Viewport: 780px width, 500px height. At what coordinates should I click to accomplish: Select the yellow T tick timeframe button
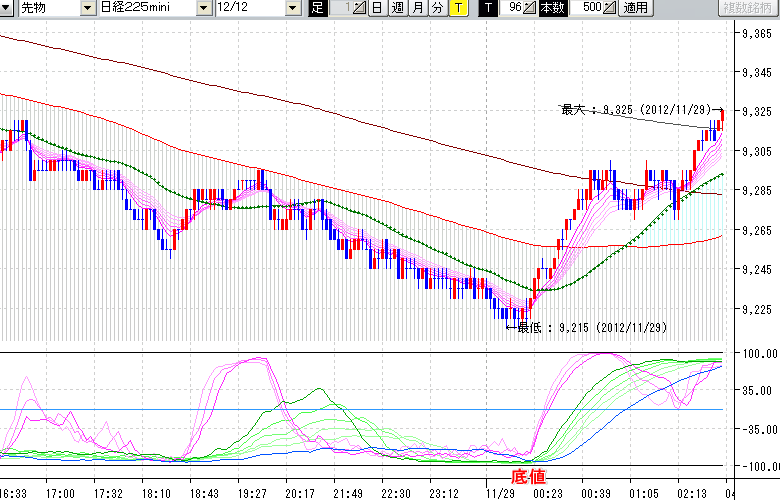pos(457,8)
